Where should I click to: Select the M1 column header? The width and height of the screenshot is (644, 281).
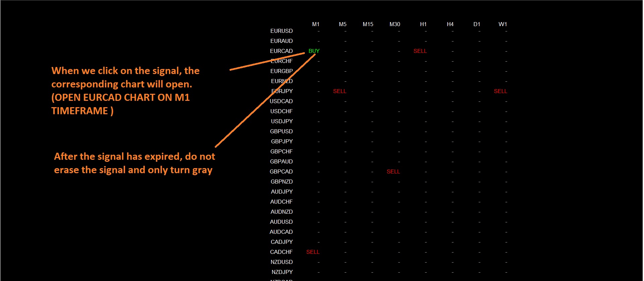click(x=316, y=24)
